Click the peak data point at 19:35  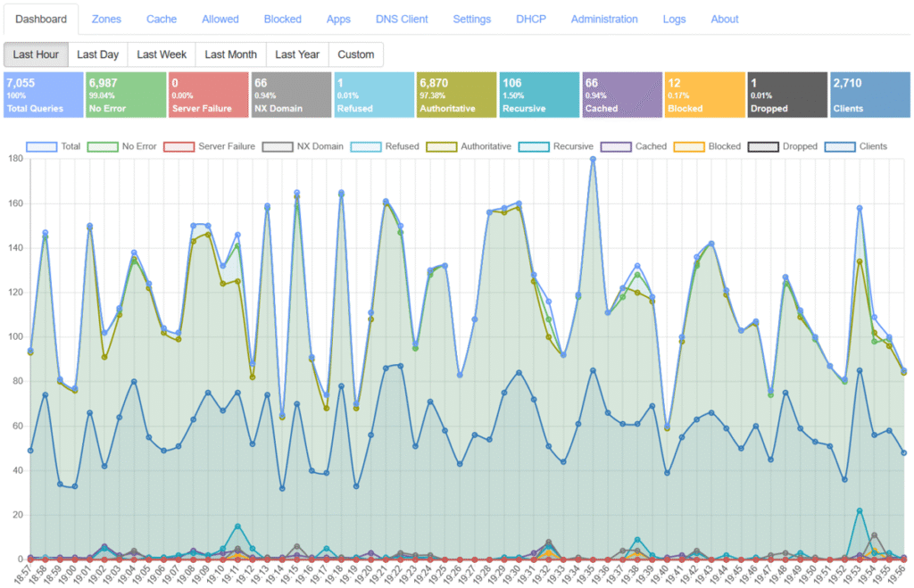pyautogui.click(x=593, y=159)
